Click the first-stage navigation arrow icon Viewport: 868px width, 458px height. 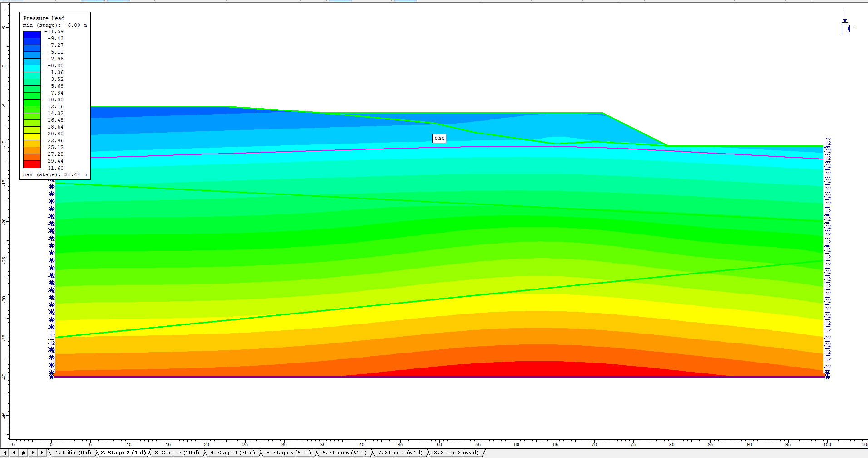(4, 453)
